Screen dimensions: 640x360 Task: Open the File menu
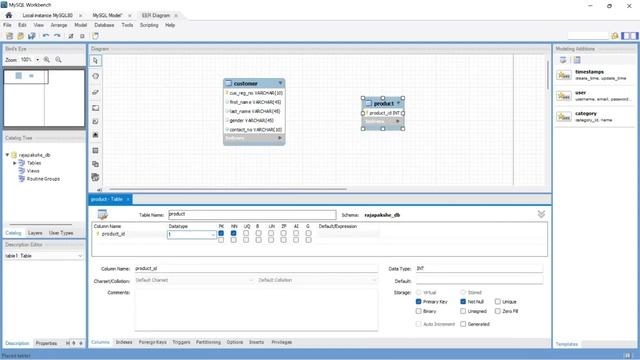point(7,25)
